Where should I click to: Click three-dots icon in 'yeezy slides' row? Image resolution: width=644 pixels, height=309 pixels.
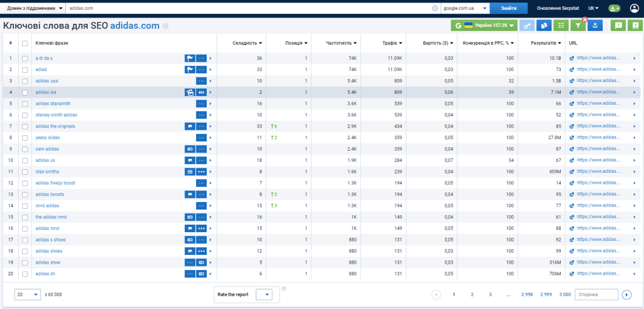click(x=201, y=137)
